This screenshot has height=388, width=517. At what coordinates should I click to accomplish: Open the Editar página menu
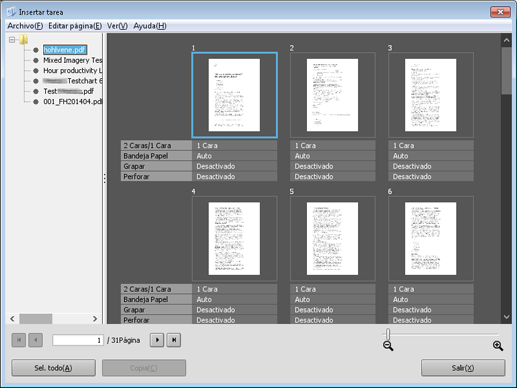[75, 26]
